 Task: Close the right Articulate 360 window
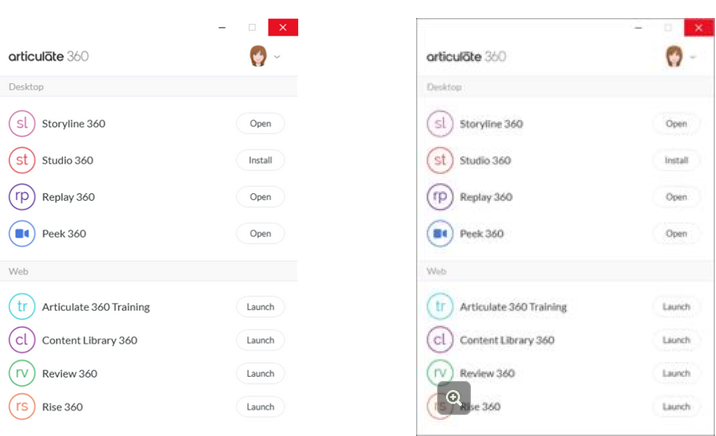(699, 28)
